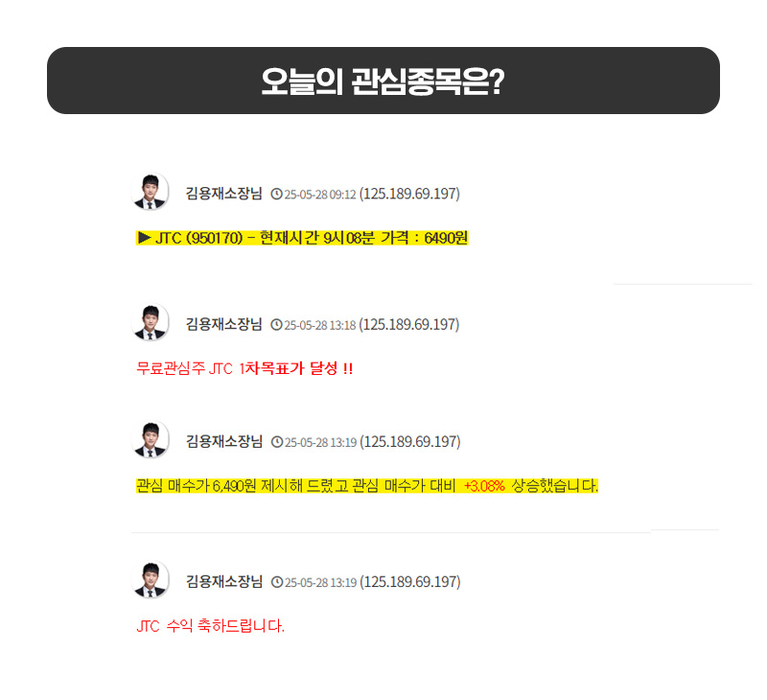The height and width of the screenshot is (700, 767).
Task: Click the 25-05-28 13:18 timestamp
Action: point(320,325)
